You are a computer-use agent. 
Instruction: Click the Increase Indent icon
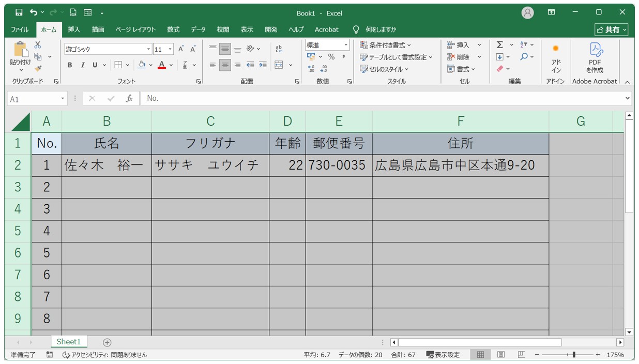(263, 65)
